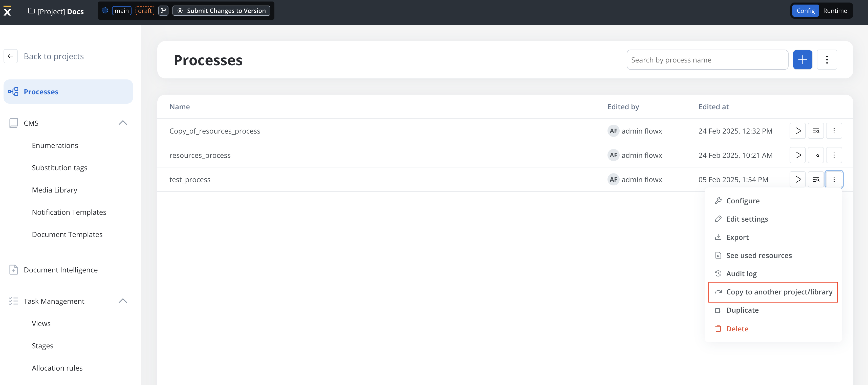
Task: Open Document Intelligence section
Action: (61, 270)
